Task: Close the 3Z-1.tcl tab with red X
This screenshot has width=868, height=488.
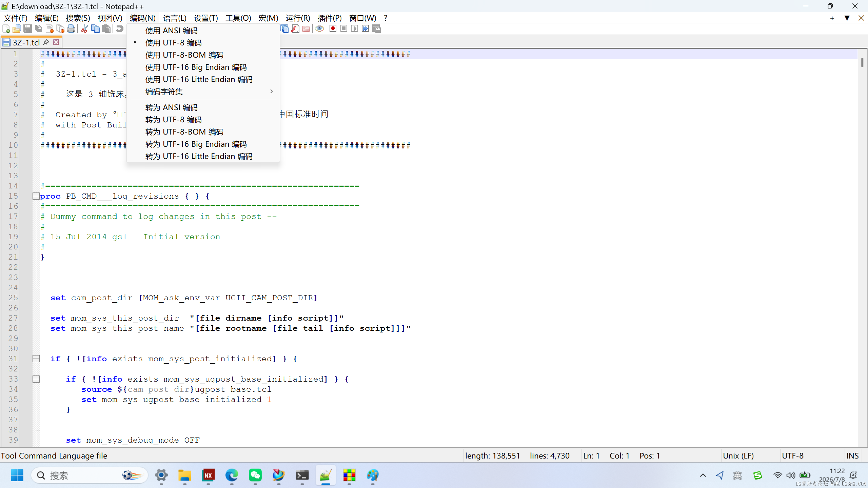Action: [x=56, y=42]
